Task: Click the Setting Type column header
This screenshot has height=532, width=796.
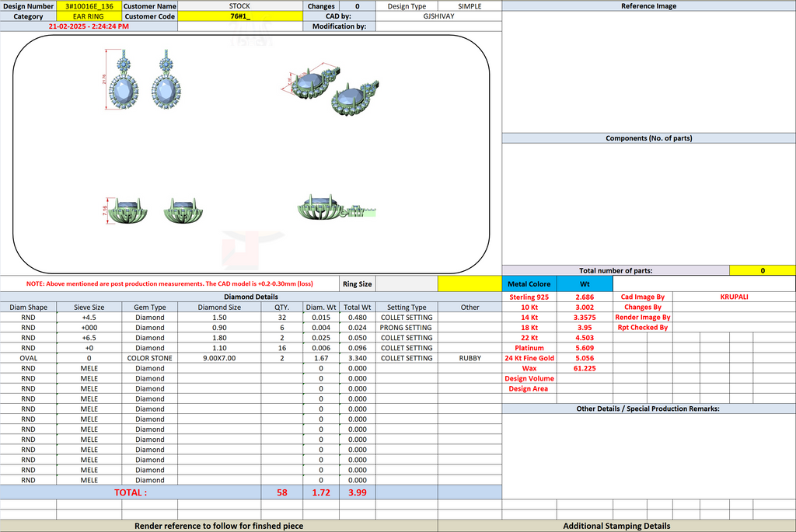Action: pos(407,308)
